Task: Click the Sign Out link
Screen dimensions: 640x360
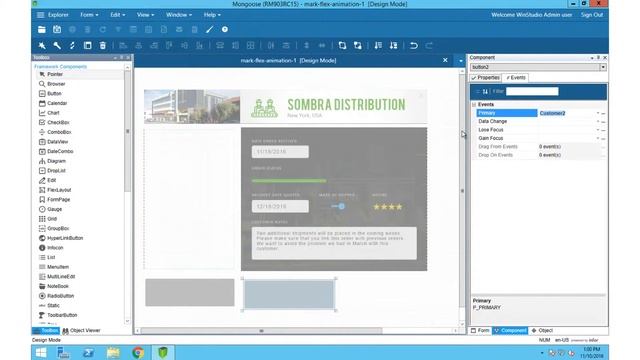Action: pyautogui.click(x=592, y=15)
